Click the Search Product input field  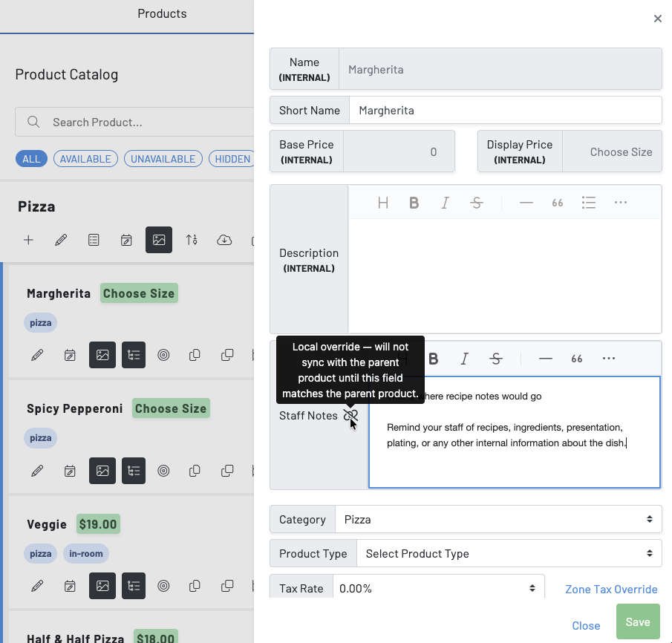click(134, 123)
